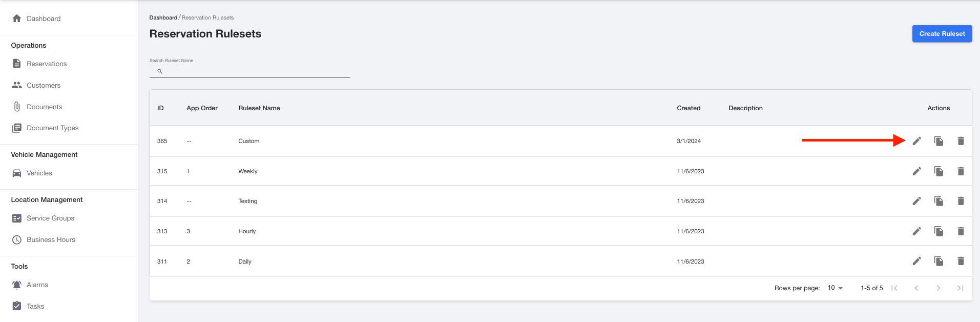Delete the Custom ruleset via trash icon

click(x=961, y=141)
